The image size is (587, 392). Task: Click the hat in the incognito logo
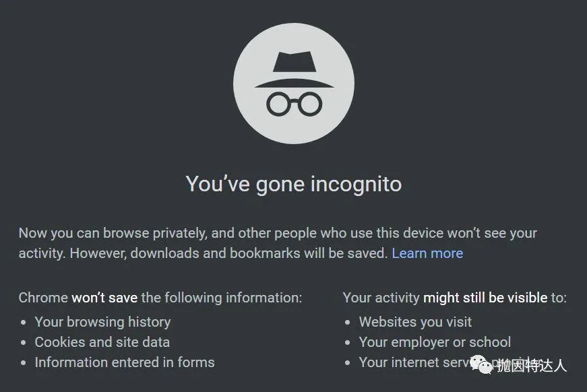point(295,69)
